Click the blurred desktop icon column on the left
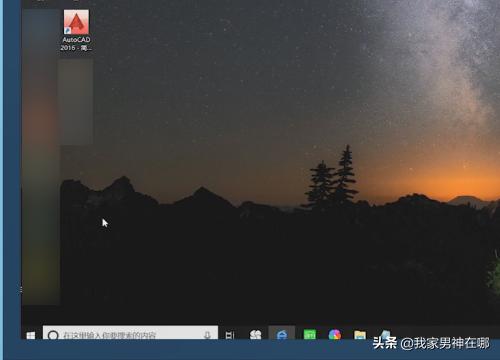This screenshot has height=360, width=500. pos(41,157)
